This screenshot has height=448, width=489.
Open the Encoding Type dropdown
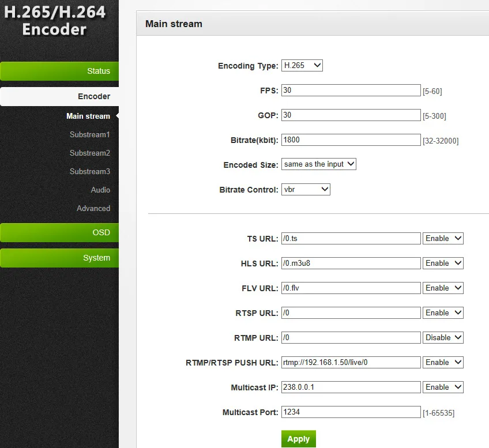point(302,66)
